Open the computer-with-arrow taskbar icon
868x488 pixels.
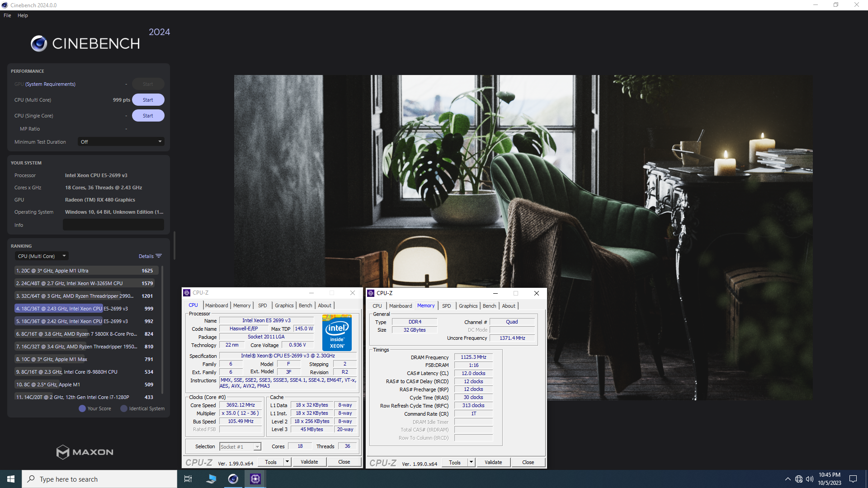click(211, 479)
